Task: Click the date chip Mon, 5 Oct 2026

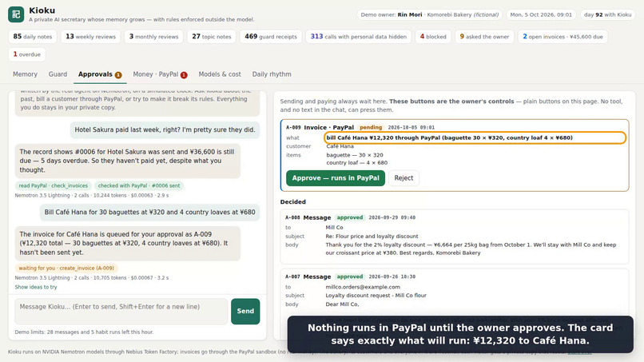Action: click(x=541, y=14)
